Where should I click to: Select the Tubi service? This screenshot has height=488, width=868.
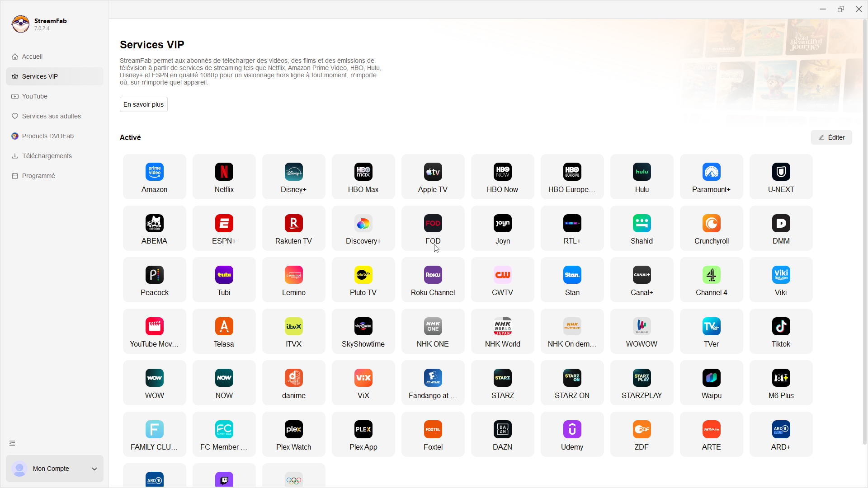[x=224, y=280]
